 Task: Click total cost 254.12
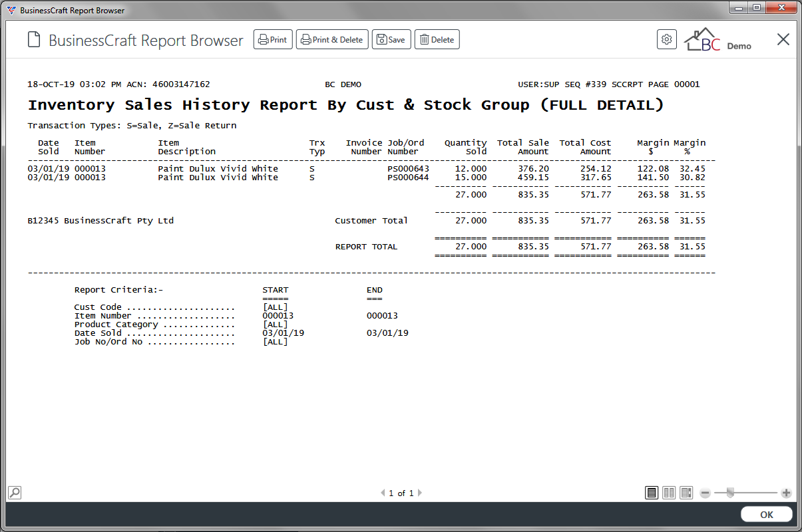coord(596,169)
